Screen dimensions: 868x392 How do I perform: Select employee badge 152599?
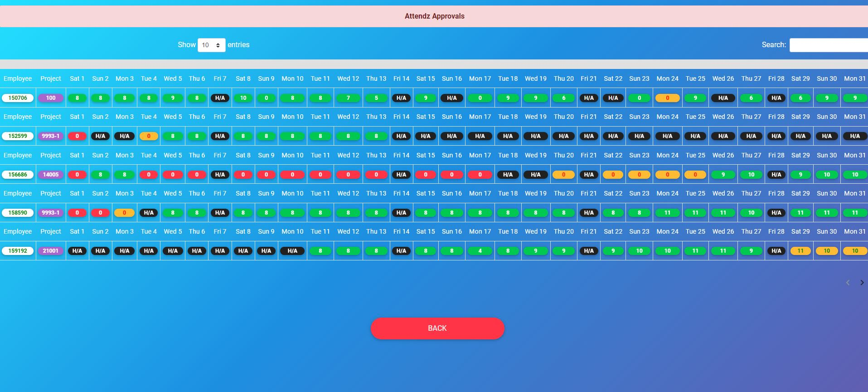click(x=18, y=136)
